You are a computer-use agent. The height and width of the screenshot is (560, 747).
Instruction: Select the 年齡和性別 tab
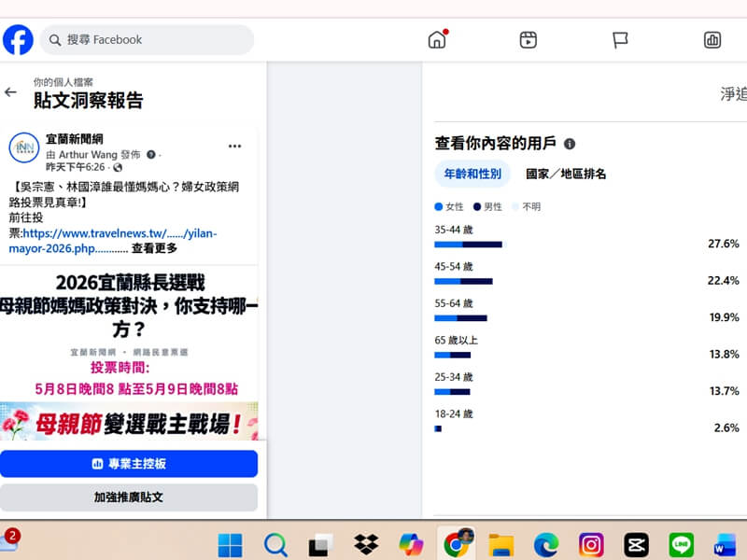tap(472, 174)
